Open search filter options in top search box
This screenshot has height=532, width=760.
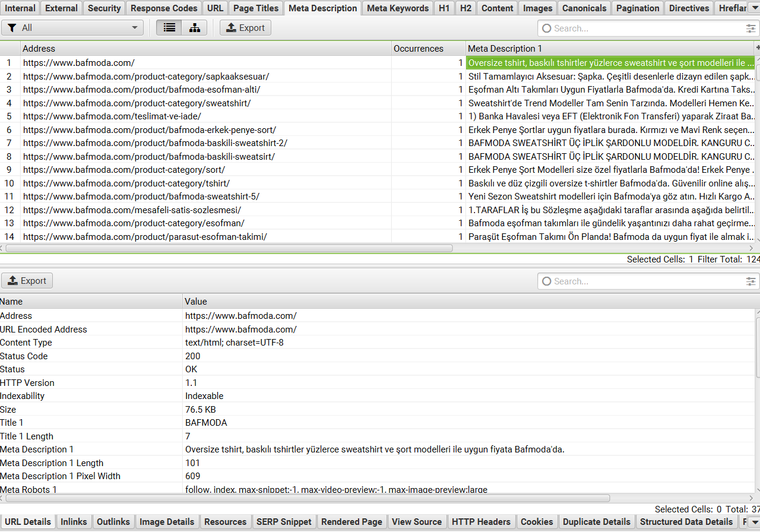point(750,28)
